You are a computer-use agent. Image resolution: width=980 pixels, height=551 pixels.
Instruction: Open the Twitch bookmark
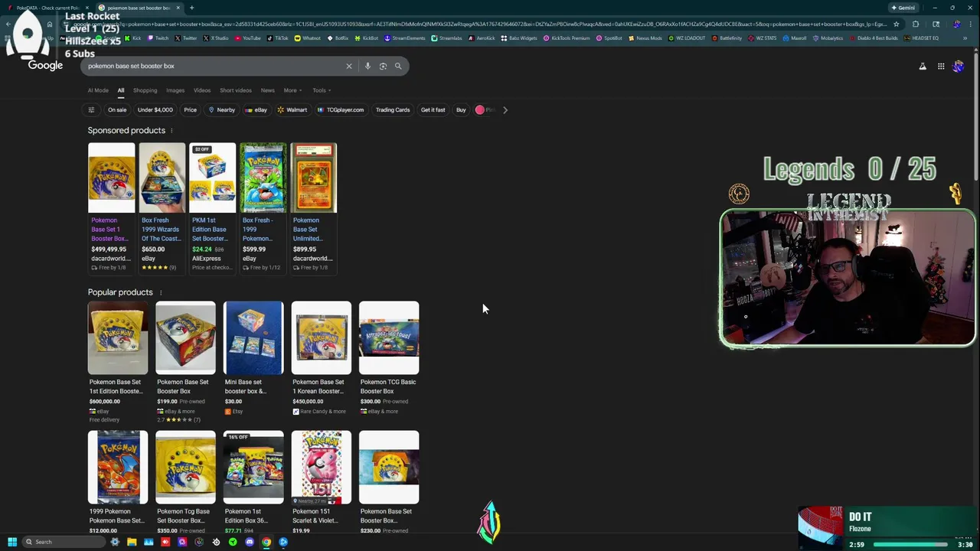(x=158, y=38)
